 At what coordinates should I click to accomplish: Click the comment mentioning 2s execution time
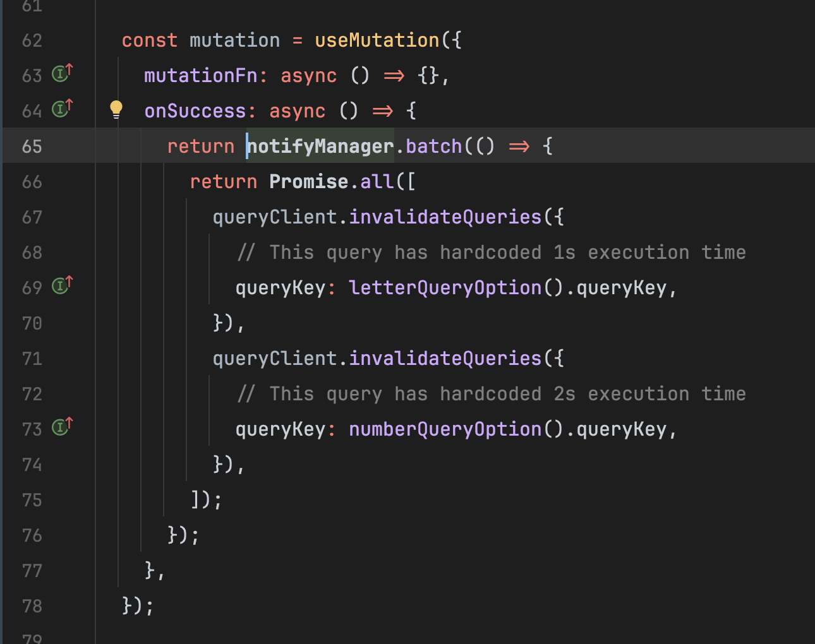(x=491, y=394)
